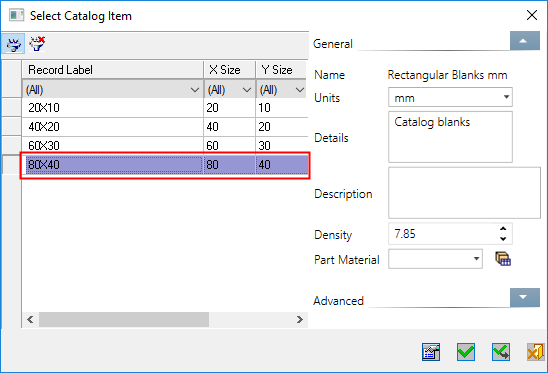Click the cancel exit door icon
Viewport: 548px width, 373px height.
pyautogui.click(x=536, y=352)
